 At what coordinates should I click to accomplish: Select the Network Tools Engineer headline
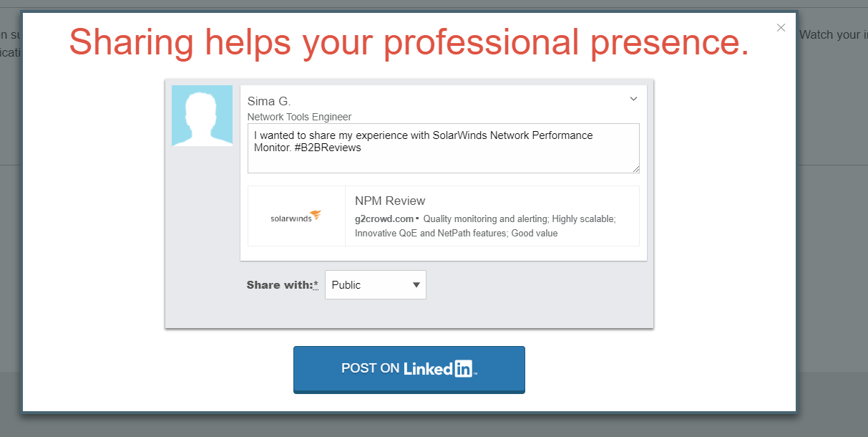298,117
